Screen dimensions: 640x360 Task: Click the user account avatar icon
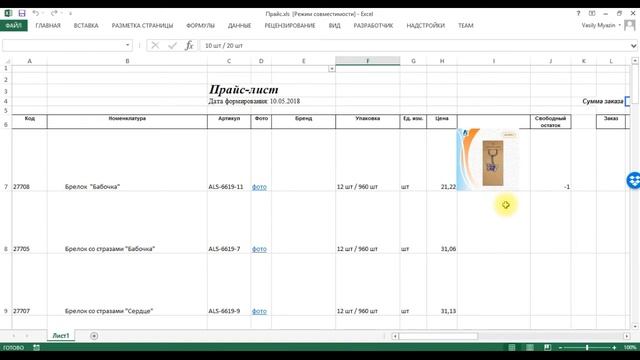[630, 25]
